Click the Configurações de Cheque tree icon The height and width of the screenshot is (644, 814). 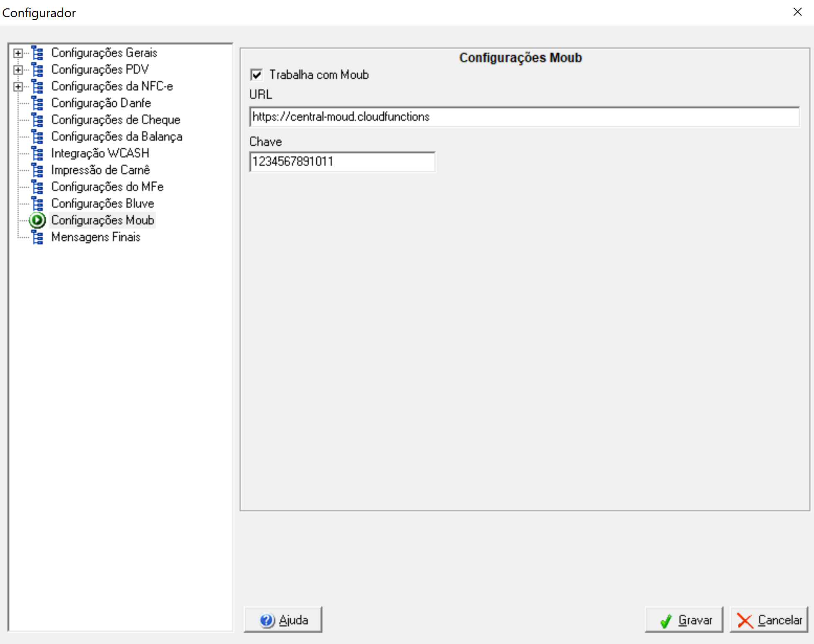(37, 120)
